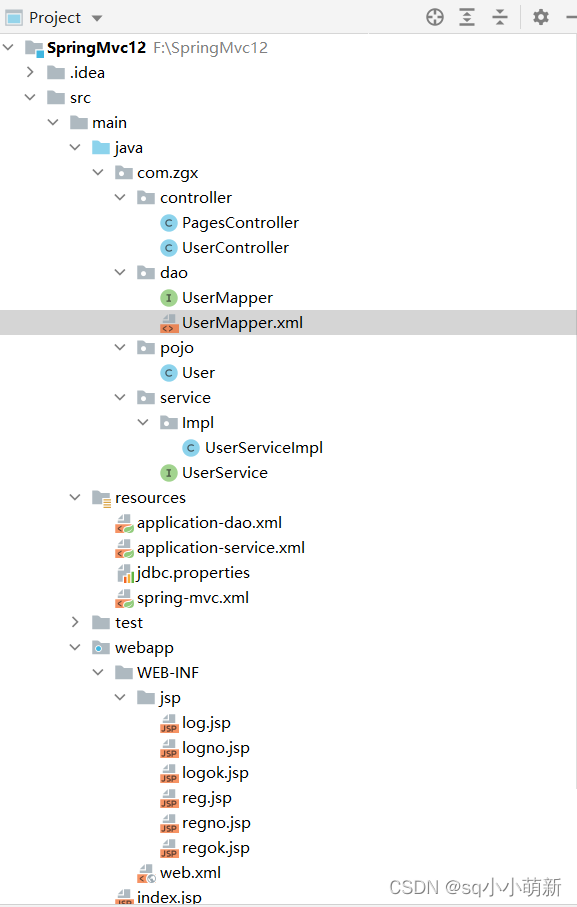Collapse the resources folder
This screenshot has width=577, height=907.
coord(75,497)
